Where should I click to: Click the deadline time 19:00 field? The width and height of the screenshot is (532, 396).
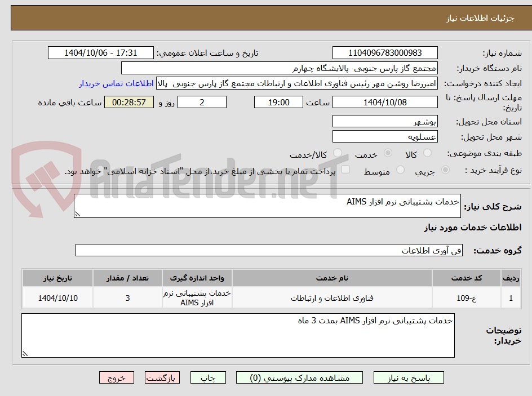coord(278,102)
